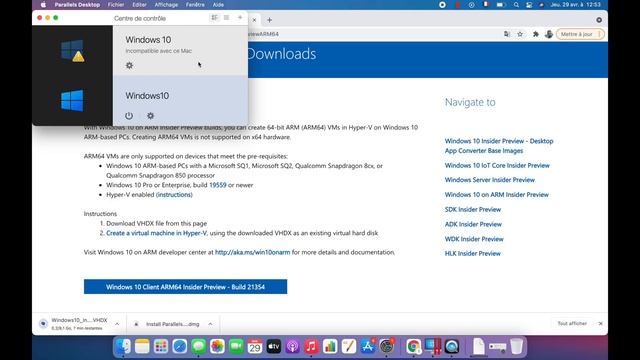Image resolution: width=640 pixels, height=360 pixels.
Task: Go to Windows 10 IoT Core Insider Preview
Action: tap(497, 165)
